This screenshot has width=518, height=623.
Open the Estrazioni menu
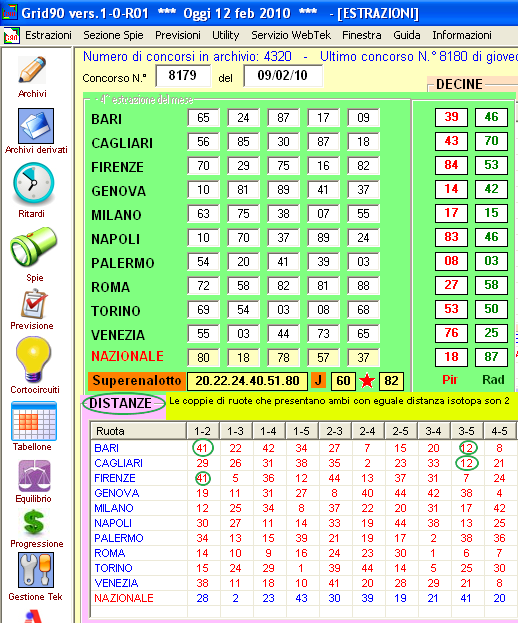[x=48, y=35]
